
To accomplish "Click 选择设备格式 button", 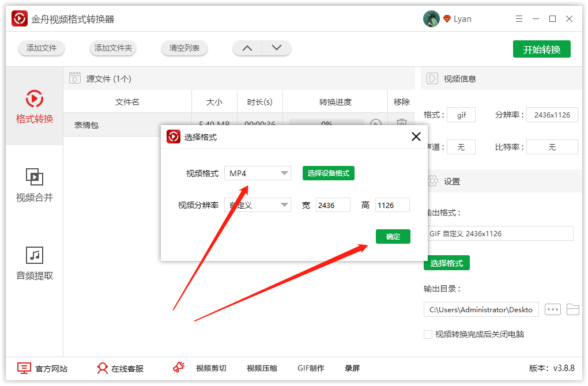I will click(x=329, y=173).
